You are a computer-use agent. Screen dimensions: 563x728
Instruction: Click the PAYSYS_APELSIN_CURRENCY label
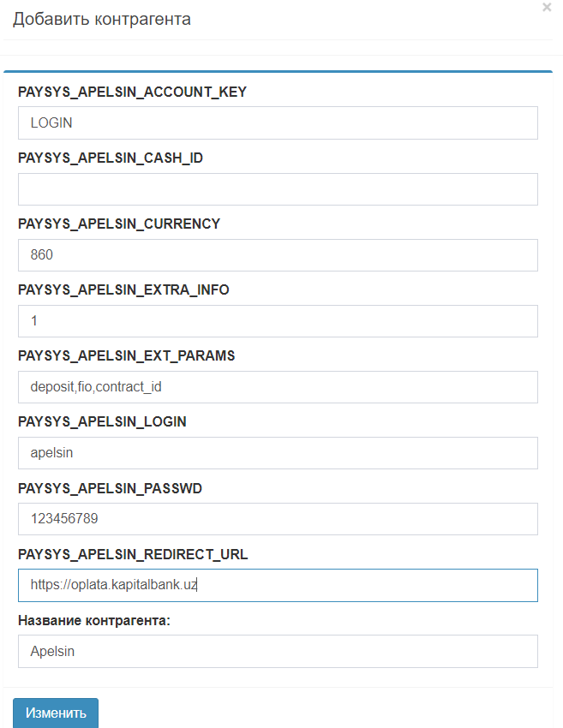(x=119, y=224)
